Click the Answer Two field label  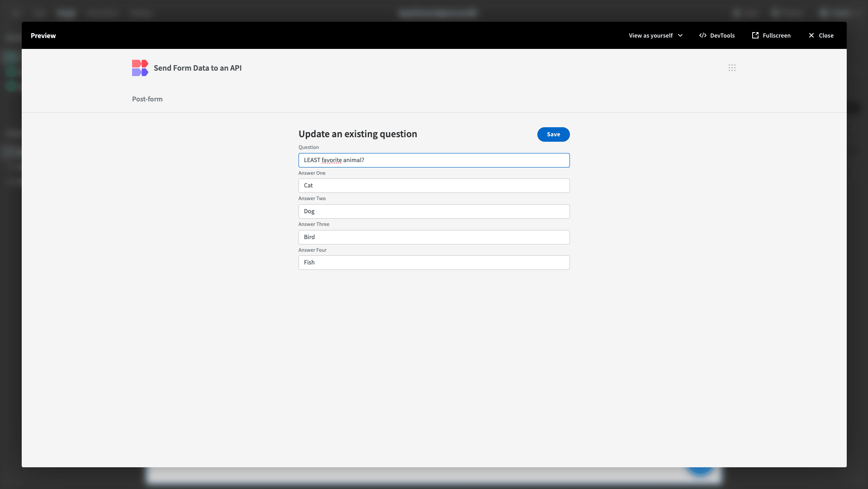(312, 198)
